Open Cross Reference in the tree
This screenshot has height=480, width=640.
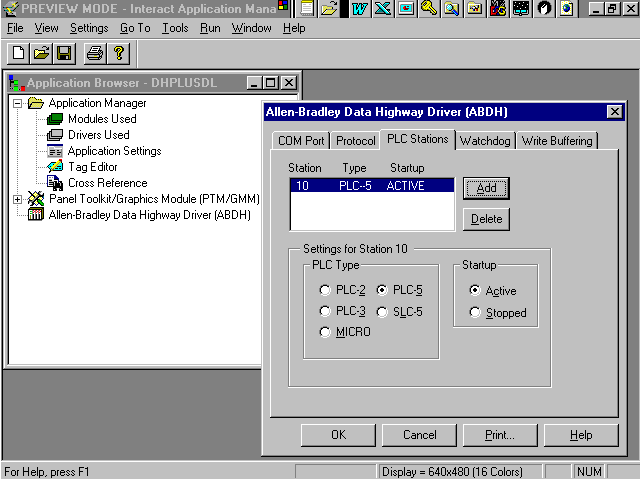pos(107,183)
